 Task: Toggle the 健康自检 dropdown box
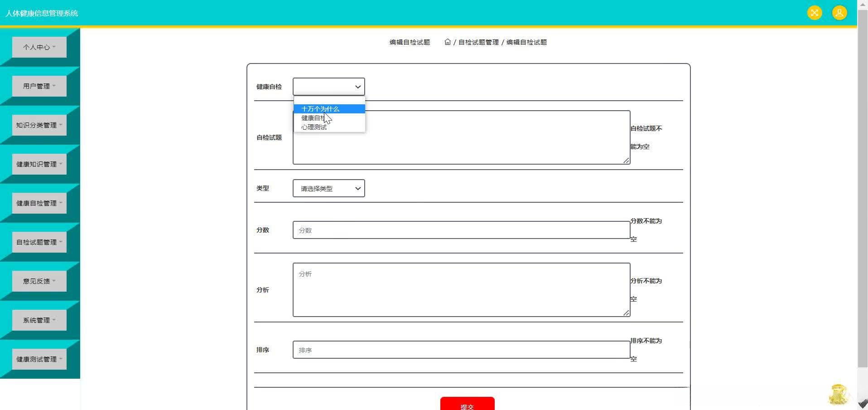[x=329, y=87]
